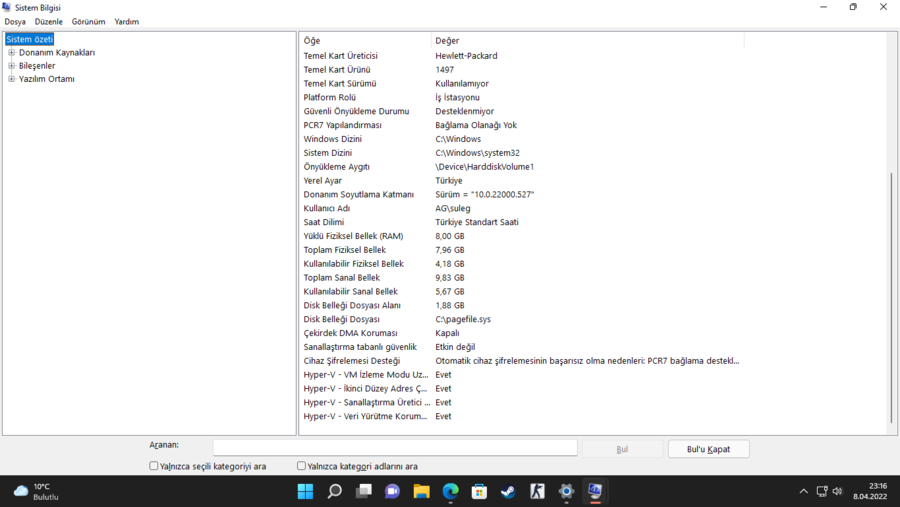Image resolution: width=900 pixels, height=507 pixels.
Task: Select Hyper-V - VM İzleme Modu row
Action: click(x=522, y=374)
